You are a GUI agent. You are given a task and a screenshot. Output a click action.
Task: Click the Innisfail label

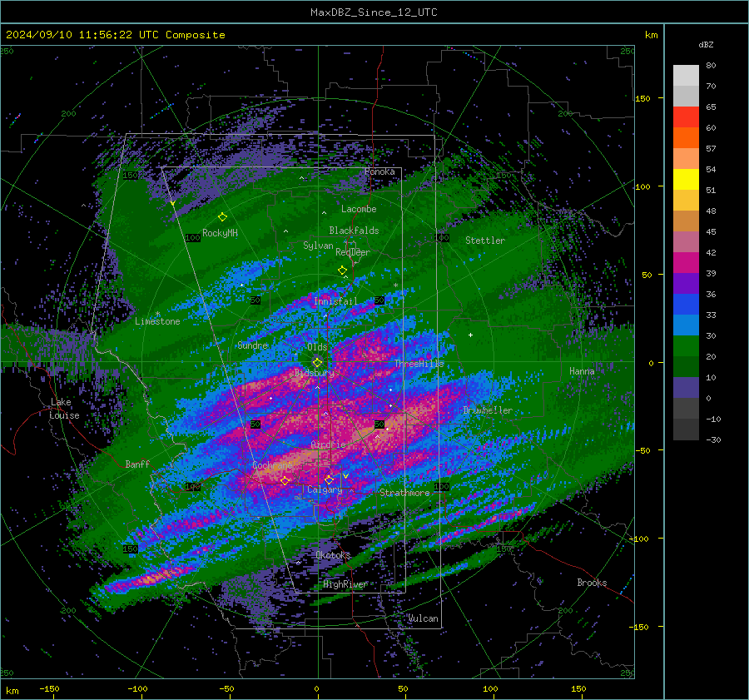pyautogui.click(x=335, y=301)
